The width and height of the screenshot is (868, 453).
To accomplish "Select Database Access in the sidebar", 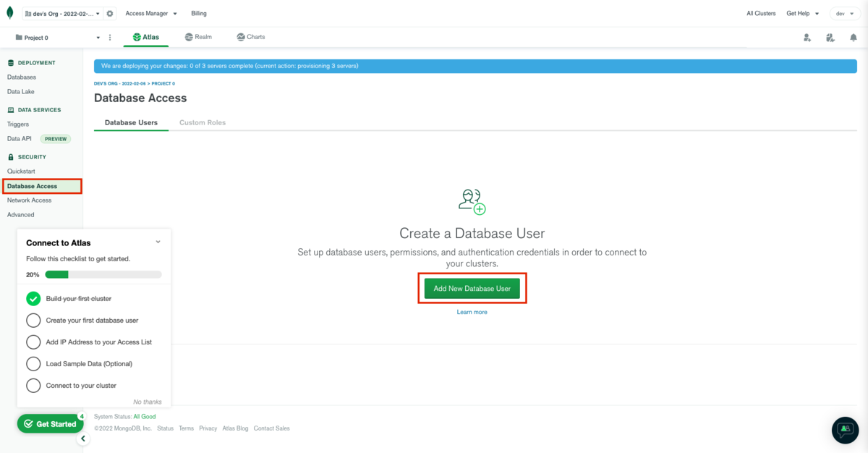I will pos(42,186).
